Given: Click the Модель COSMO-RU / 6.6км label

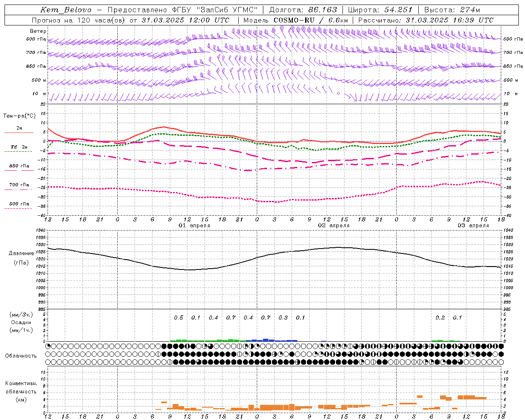Looking at the screenshot, I should (296, 20).
